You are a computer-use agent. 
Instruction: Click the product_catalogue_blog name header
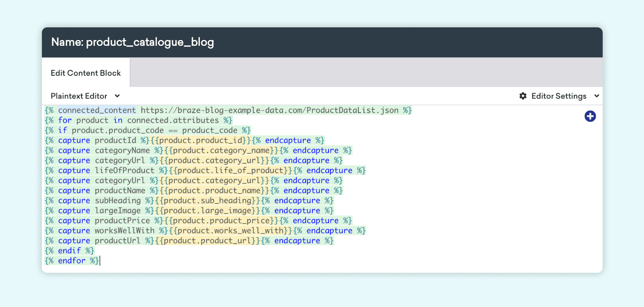[x=132, y=42]
